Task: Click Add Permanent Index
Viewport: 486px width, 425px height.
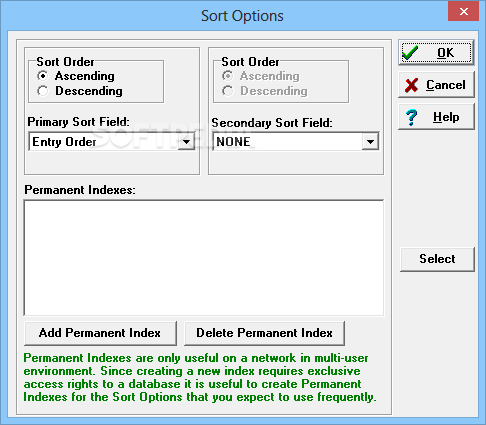Action: click(x=100, y=333)
